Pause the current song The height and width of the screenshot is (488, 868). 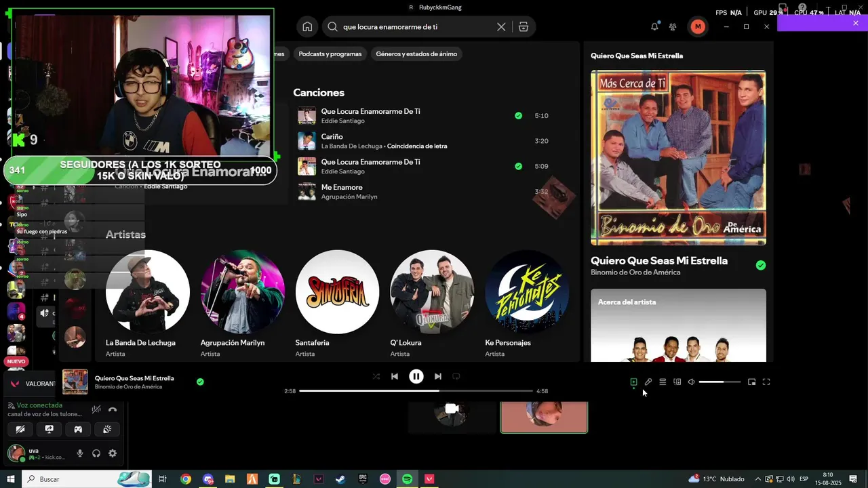(x=416, y=376)
